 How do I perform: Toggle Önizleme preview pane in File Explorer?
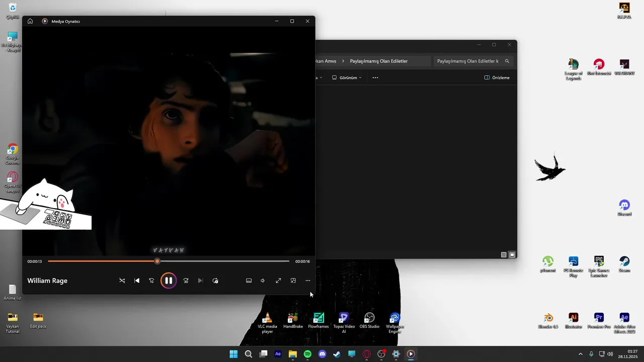click(x=497, y=77)
